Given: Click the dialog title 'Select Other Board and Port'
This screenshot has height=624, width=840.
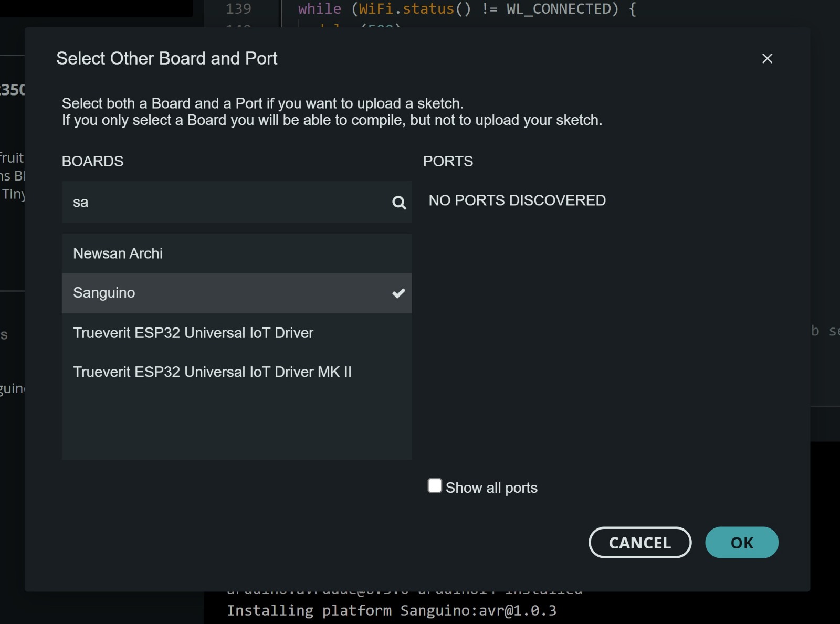Looking at the screenshot, I should coord(166,58).
